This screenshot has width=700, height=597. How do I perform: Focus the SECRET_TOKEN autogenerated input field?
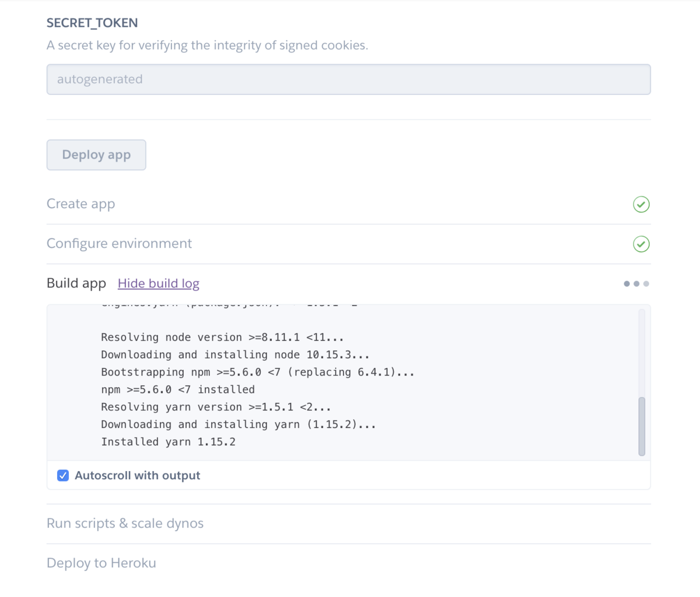(x=348, y=79)
